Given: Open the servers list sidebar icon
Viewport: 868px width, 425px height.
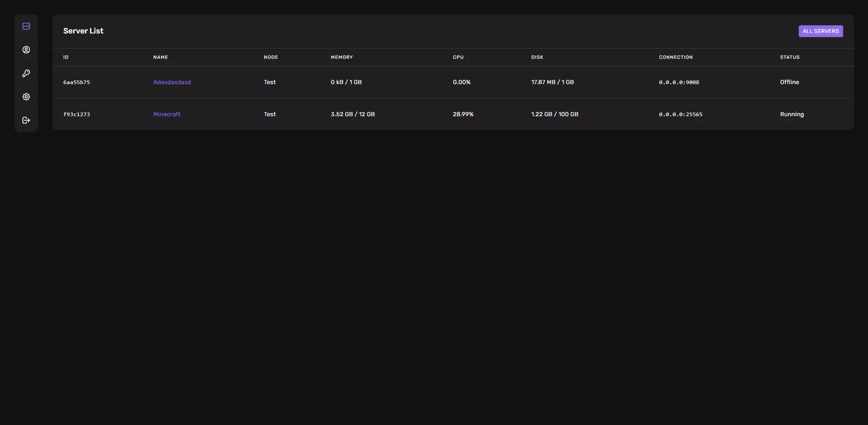Looking at the screenshot, I should [x=26, y=26].
